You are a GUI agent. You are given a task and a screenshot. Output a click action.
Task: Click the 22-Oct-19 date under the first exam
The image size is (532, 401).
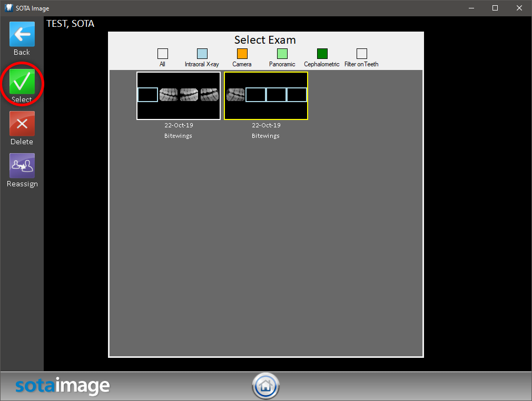pyautogui.click(x=178, y=125)
